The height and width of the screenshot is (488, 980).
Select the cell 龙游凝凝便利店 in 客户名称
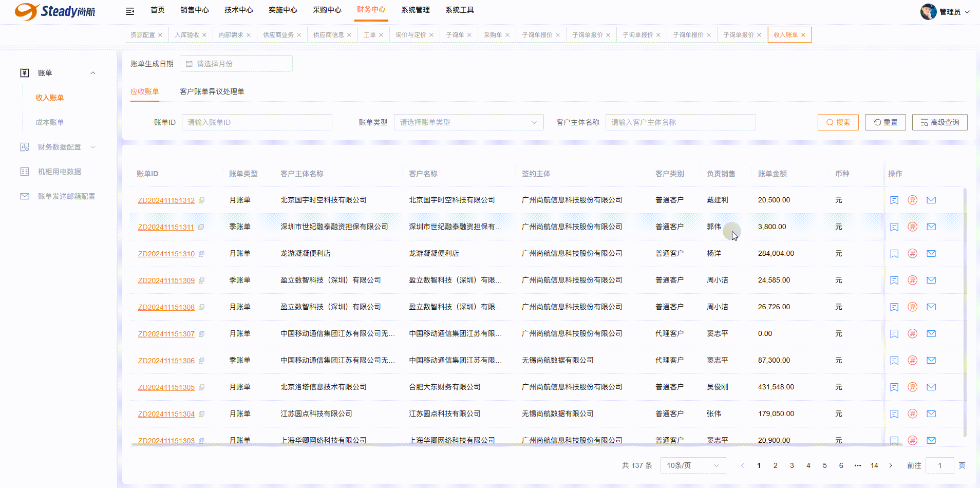[x=434, y=254]
